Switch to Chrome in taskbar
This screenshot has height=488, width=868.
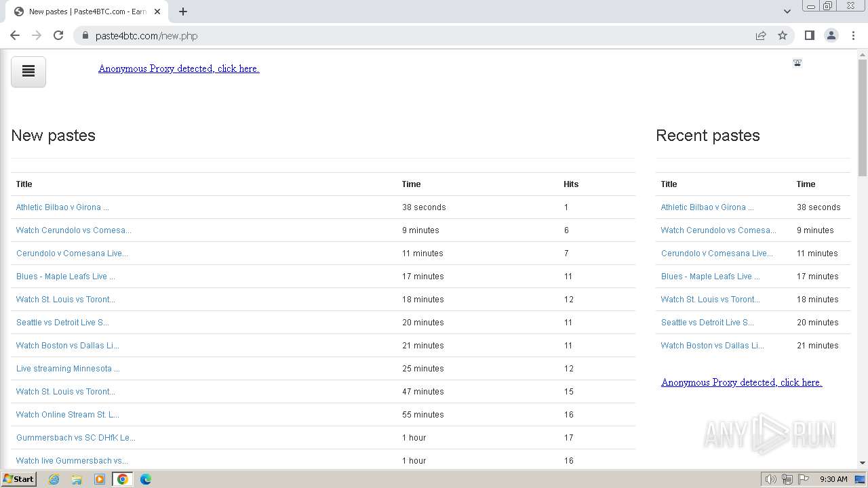pos(123,479)
